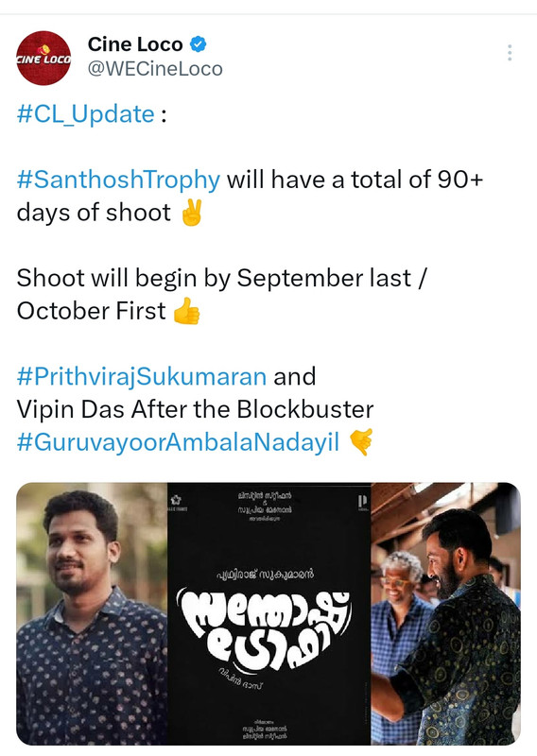Open the #GuruvayoorAmbalaNadayil hashtag
This screenshot has height=756, width=537.
coord(178,442)
